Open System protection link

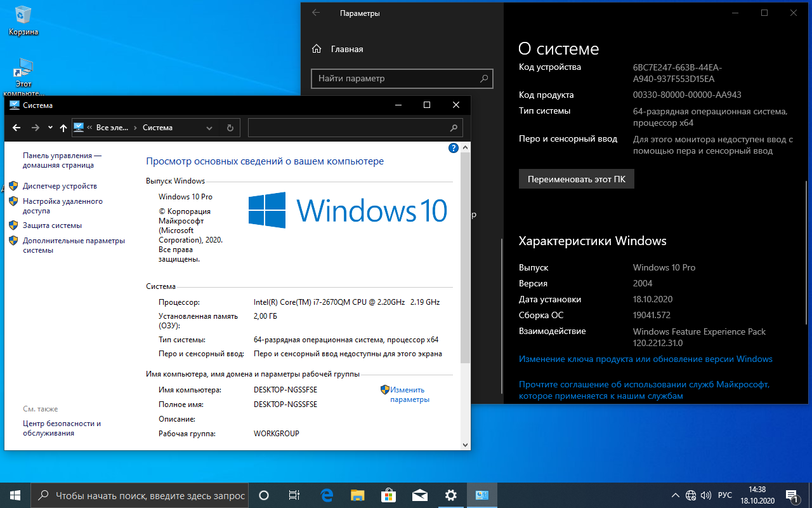pyautogui.click(x=52, y=225)
